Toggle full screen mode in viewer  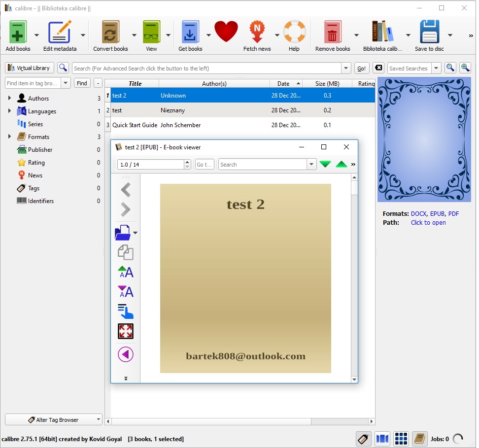126,331
